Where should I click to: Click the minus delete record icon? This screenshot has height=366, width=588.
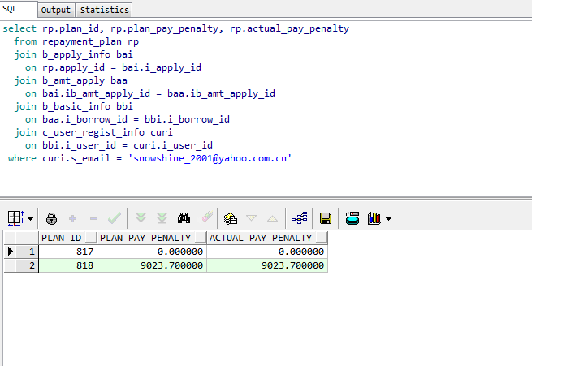tap(93, 219)
